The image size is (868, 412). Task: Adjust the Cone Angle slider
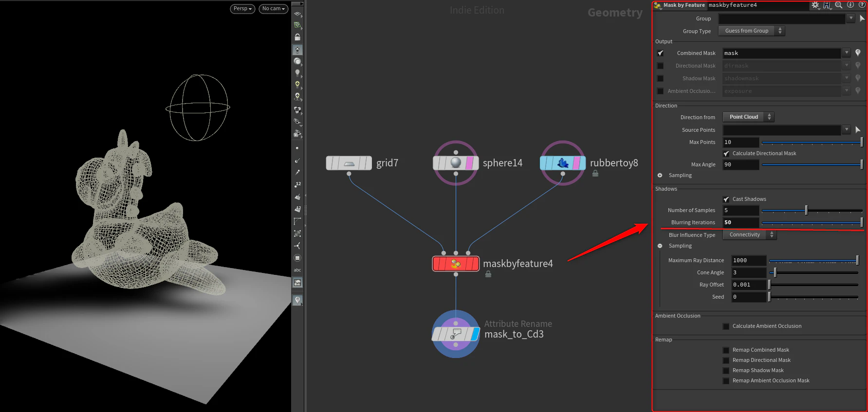[813, 272]
